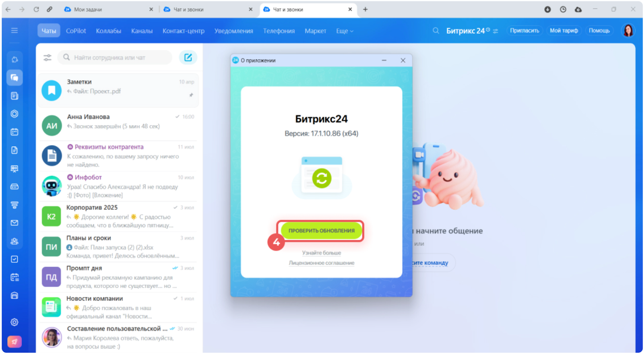Image resolution: width=644 pixels, height=355 pixels.
Task: Reload the page with refresh icon
Action: coord(36,9)
